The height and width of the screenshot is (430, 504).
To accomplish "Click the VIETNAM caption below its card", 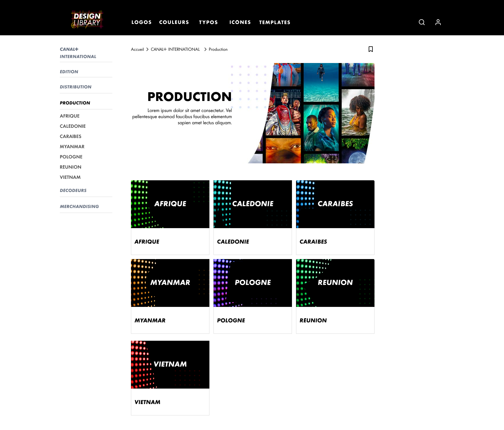I will 147,402.
